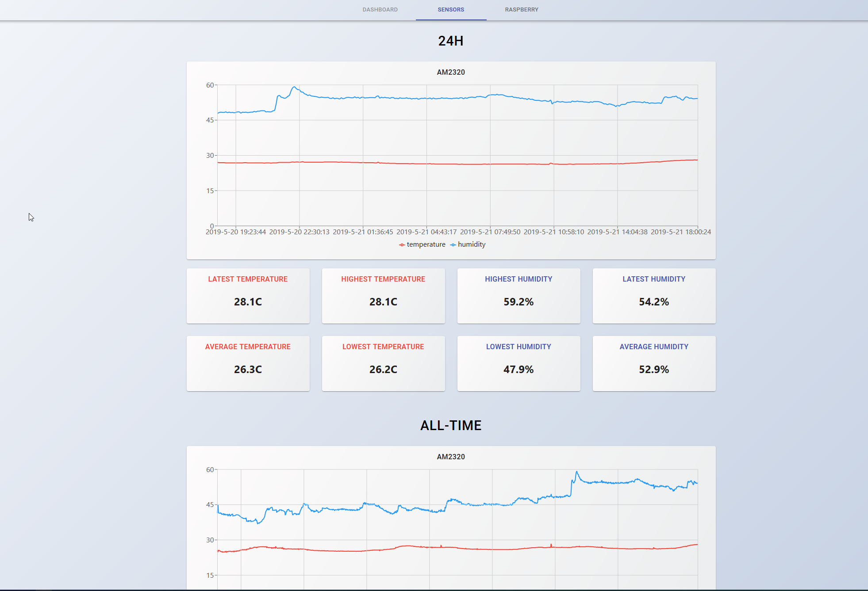This screenshot has height=591, width=868.
Task: Open the Dashboard tab
Action: click(x=380, y=10)
